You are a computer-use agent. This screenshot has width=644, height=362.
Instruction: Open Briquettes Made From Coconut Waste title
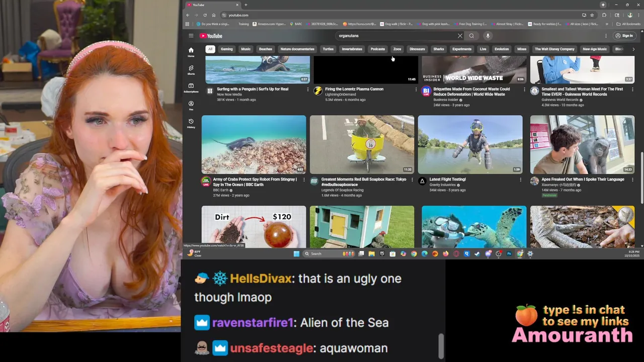point(471,92)
